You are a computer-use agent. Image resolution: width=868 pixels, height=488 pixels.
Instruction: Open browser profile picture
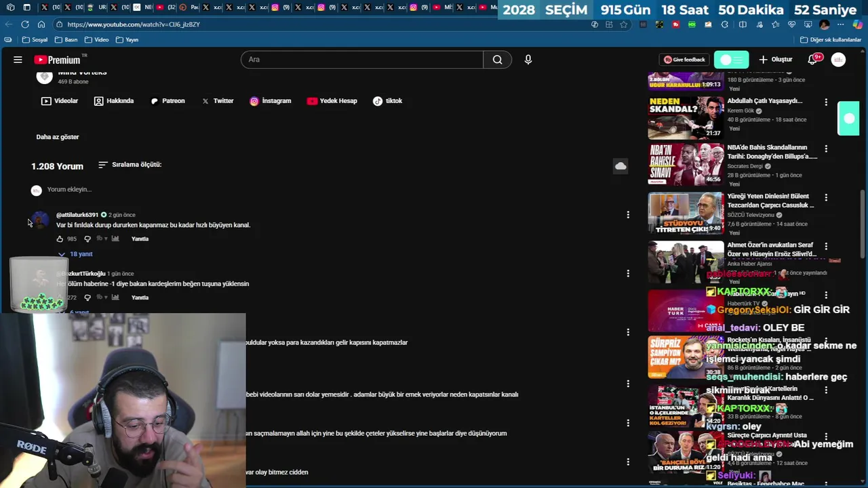(x=824, y=24)
